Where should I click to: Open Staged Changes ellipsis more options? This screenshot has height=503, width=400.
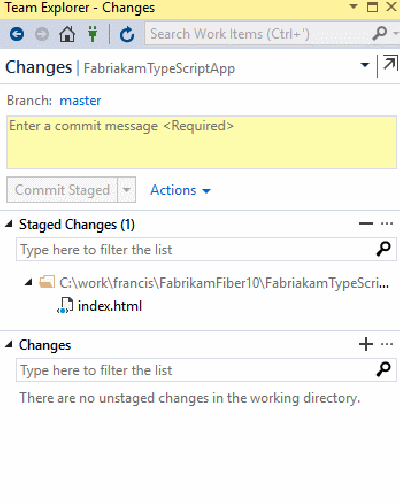click(387, 224)
